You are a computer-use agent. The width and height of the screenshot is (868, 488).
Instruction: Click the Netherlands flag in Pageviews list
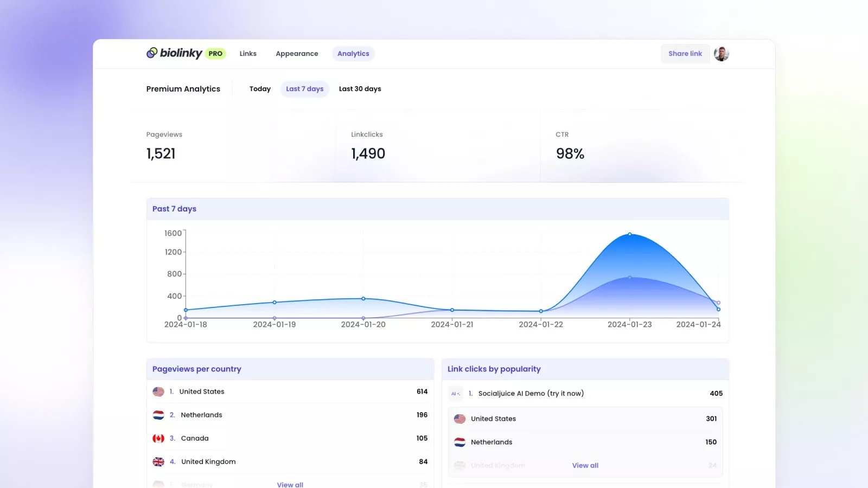click(x=158, y=415)
